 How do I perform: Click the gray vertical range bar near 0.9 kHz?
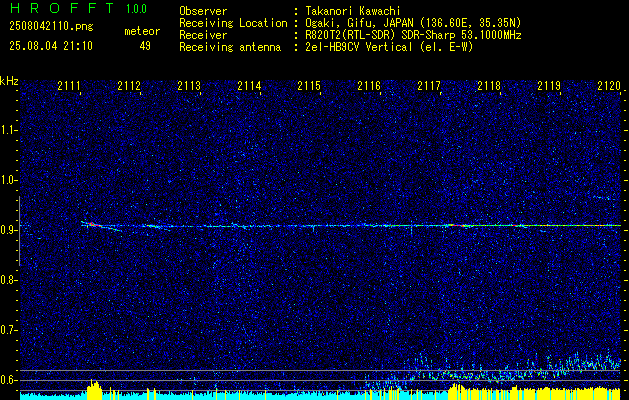coord(19,231)
